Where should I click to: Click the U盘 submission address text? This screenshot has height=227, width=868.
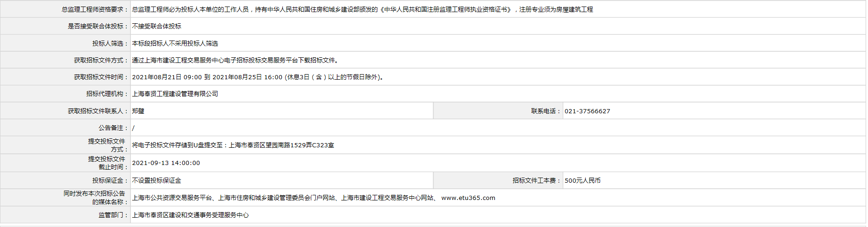(233, 145)
